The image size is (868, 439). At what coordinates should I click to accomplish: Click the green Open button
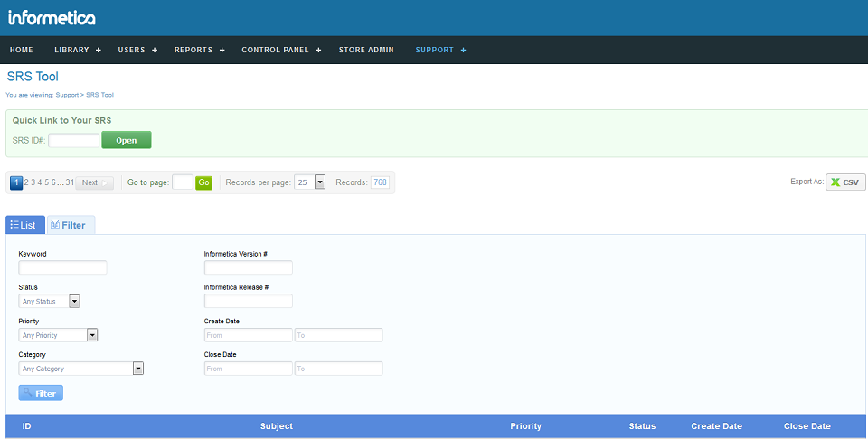tap(127, 140)
